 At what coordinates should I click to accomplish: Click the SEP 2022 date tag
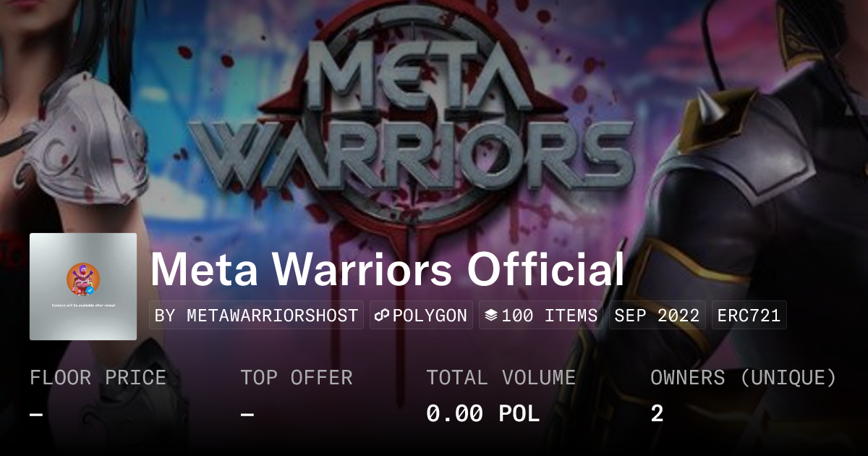[657, 316]
